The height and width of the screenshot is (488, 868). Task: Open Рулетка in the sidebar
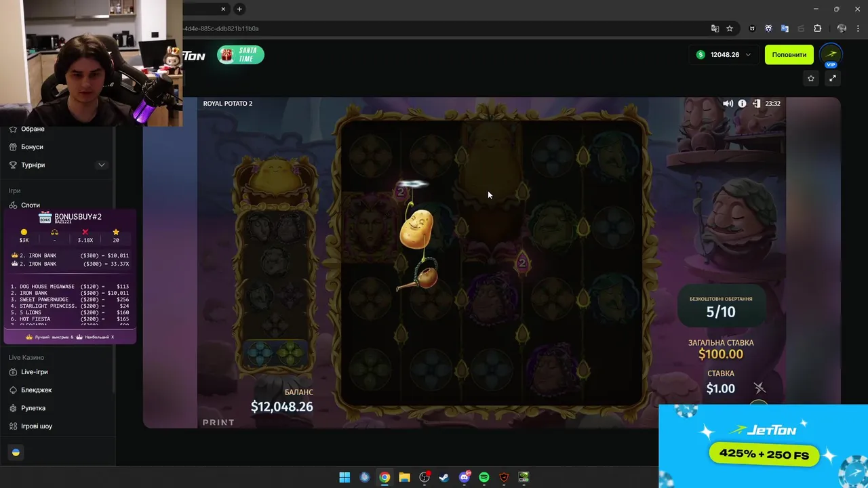[x=33, y=408]
